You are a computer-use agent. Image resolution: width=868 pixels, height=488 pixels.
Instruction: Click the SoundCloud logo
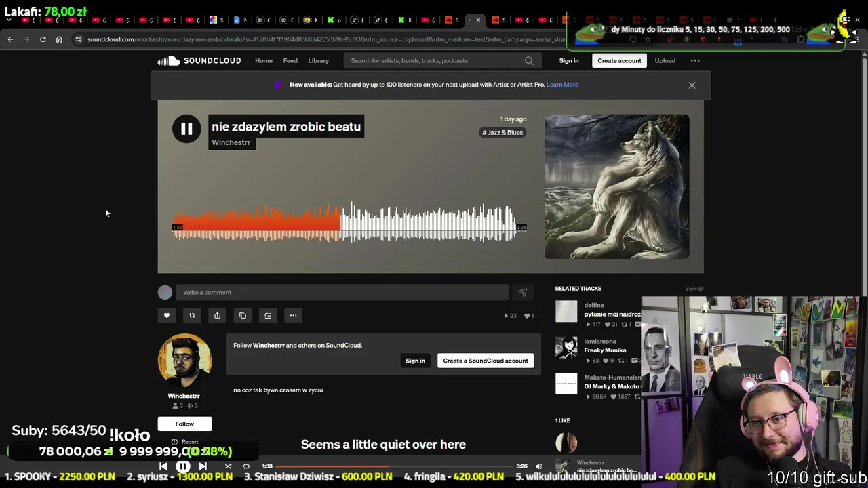199,61
